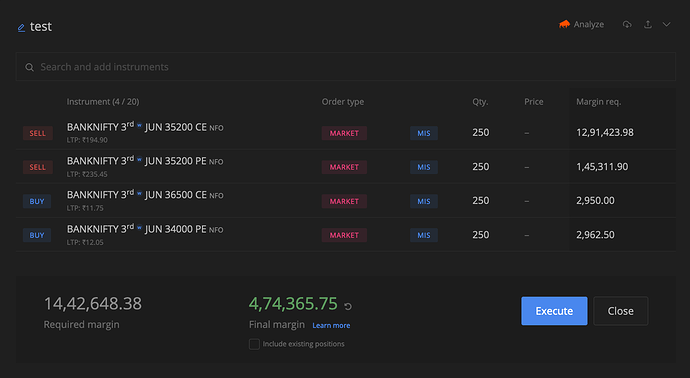The height and width of the screenshot is (378, 690).
Task: Toggle SELL tag on 35200 CE row
Action: [38, 133]
